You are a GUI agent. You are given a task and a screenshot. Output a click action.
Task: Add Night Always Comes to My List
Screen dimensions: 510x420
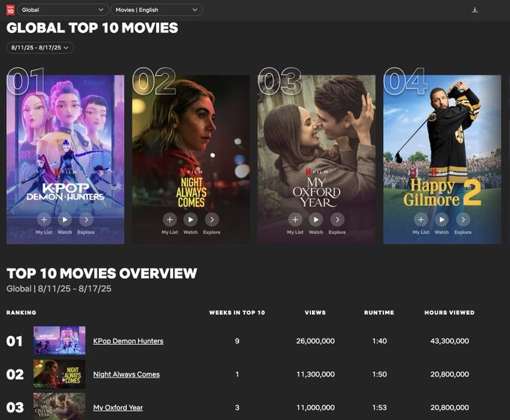point(169,220)
